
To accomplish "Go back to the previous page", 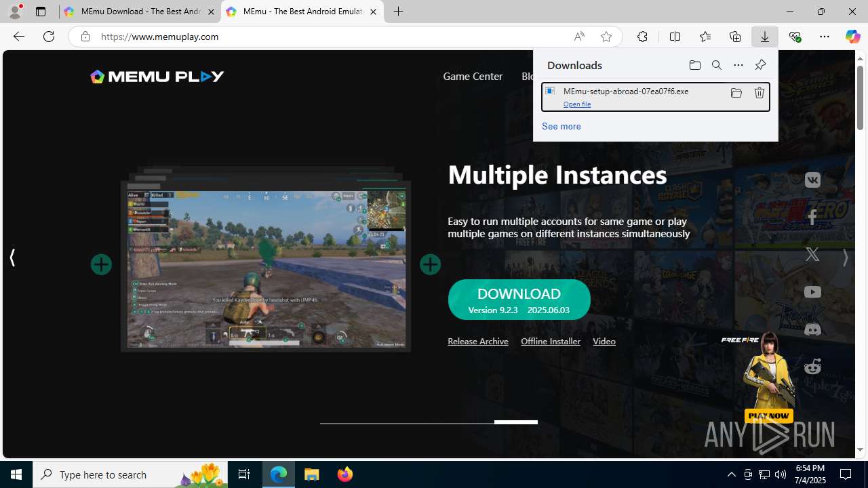I will tap(18, 37).
